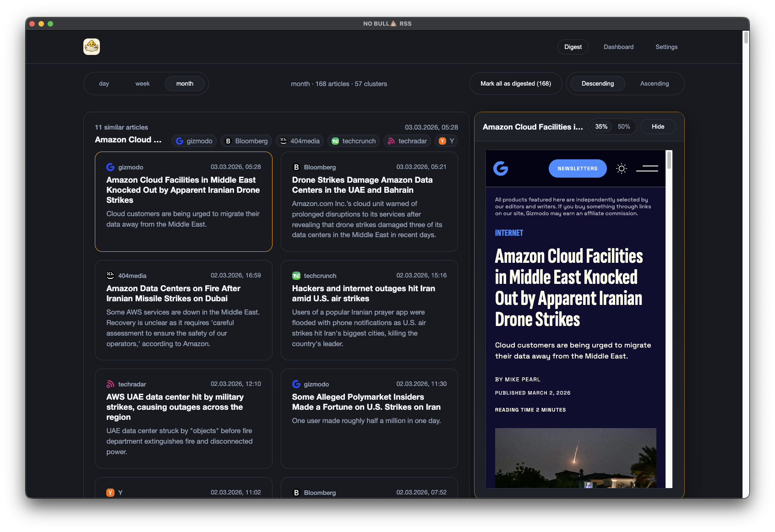The width and height of the screenshot is (775, 532).
Task: Toggle light mode sun icon in preview
Action: [x=622, y=168]
